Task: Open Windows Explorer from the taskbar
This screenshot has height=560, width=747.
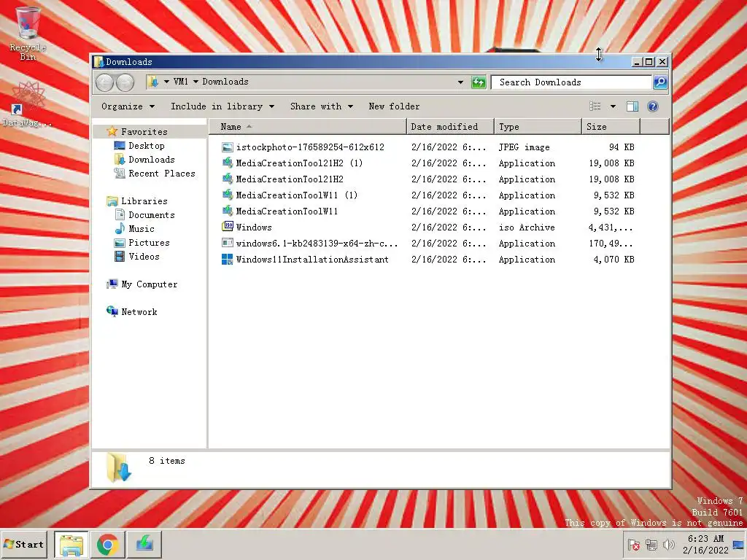Action: coord(71,544)
